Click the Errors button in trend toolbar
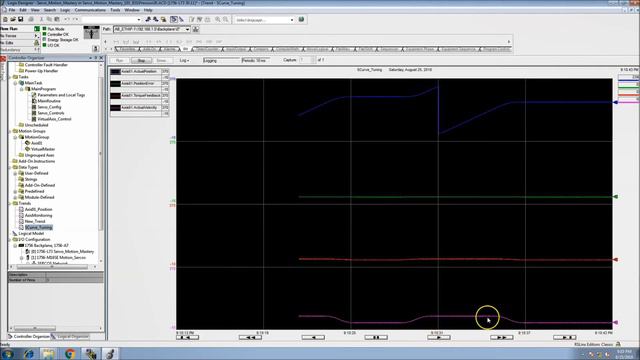The width and height of the screenshot is (640, 360). coord(162,60)
